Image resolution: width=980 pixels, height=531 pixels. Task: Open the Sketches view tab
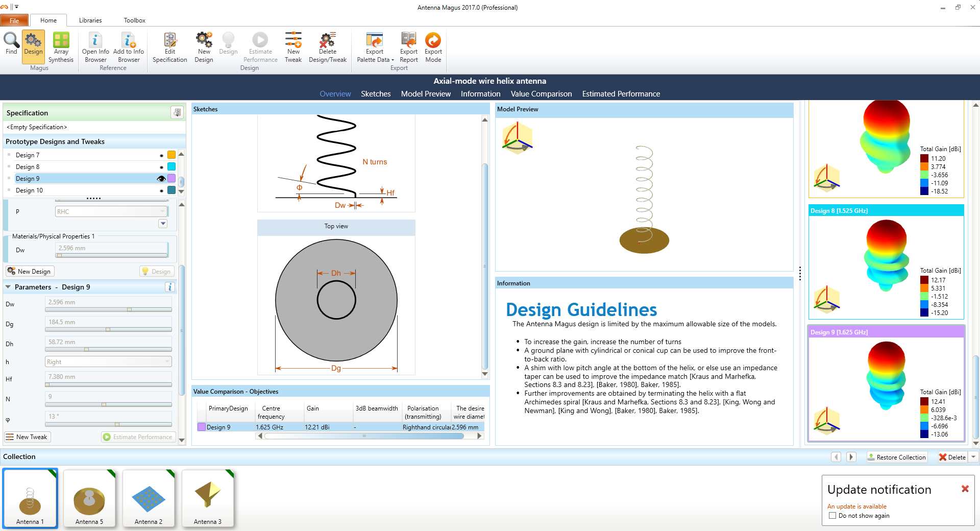(376, 94)
